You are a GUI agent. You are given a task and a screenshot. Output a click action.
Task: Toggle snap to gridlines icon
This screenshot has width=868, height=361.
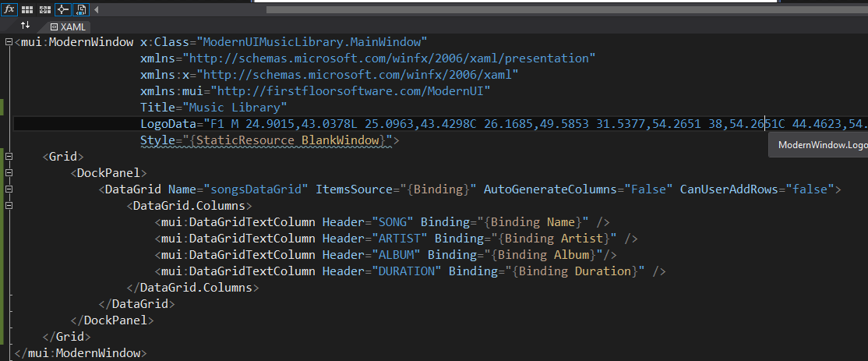pyautogui.click(x=44, y=9)
